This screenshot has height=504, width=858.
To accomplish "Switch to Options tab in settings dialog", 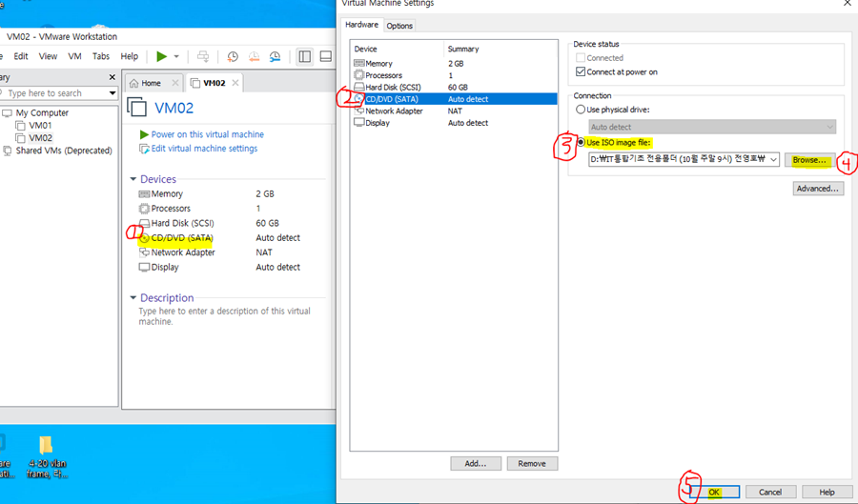I will click(399, 26).
